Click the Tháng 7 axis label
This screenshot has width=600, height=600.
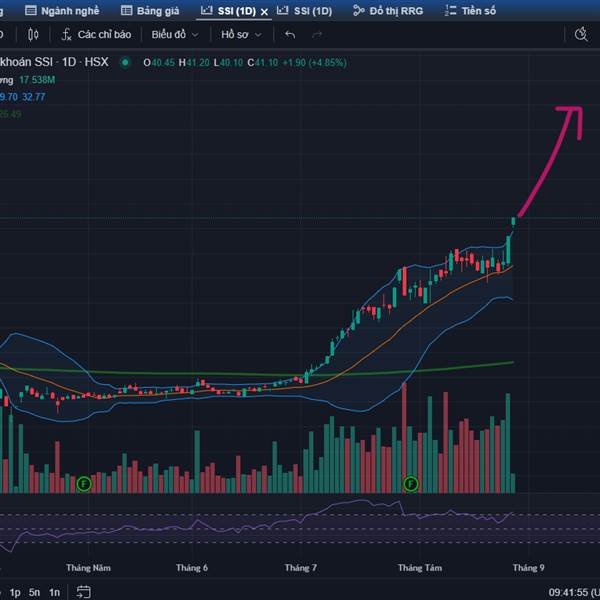[x=300, y=567]
